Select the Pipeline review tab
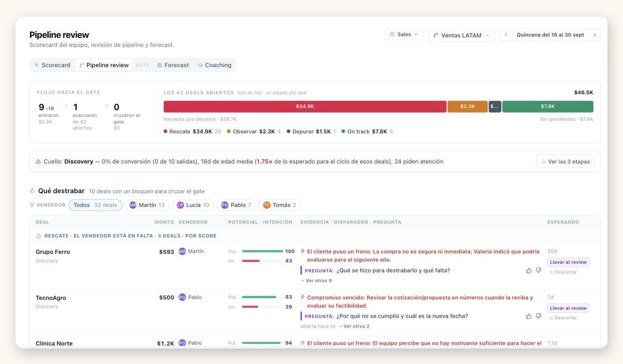623x364 pixels. click(x=104, y=65)
